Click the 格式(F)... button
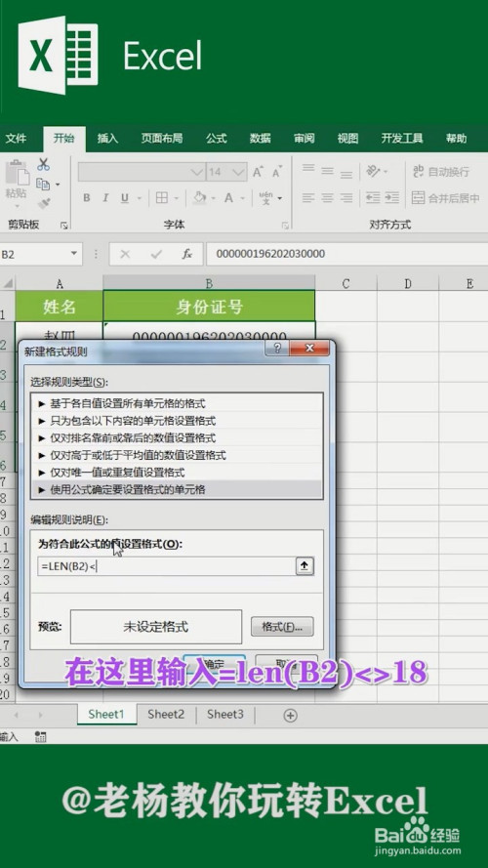 [282, 627]
